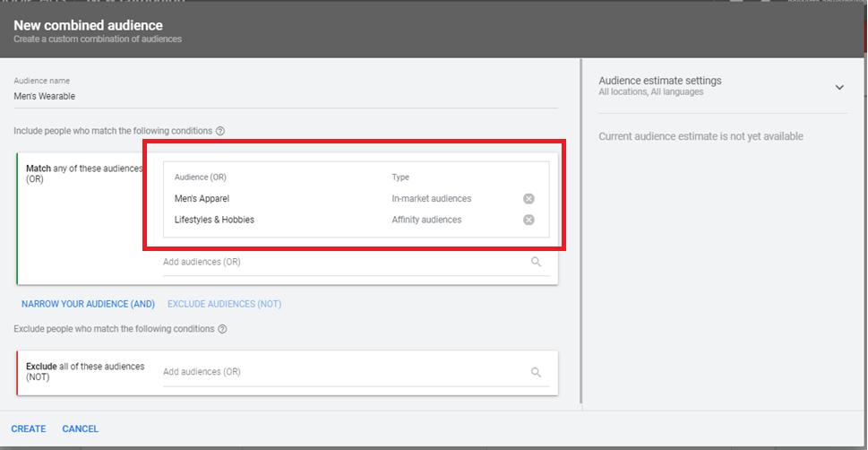Remove the Men's Apparel audience
The height and width of the screenshot is (450, 868).
tap(529, 198)
